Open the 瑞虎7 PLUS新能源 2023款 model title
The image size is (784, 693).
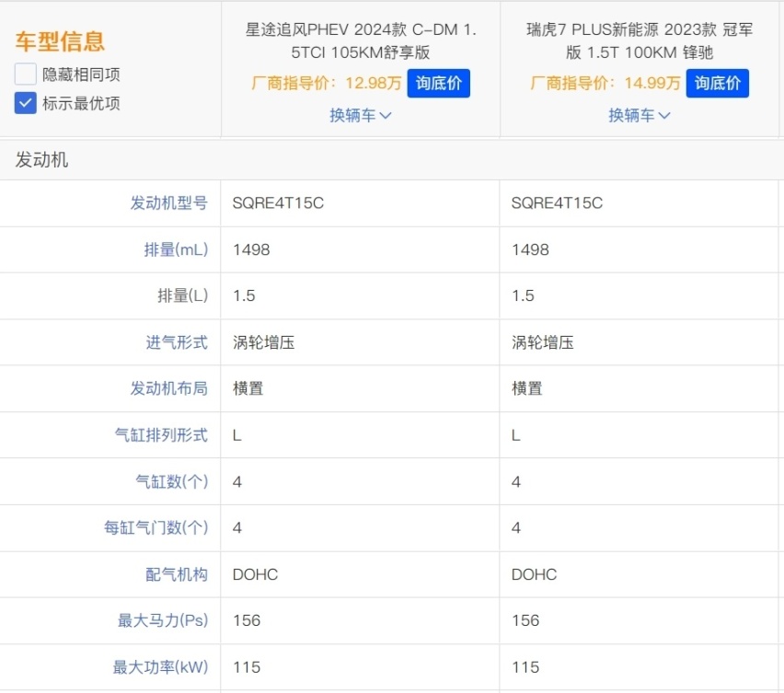(640, 41)
